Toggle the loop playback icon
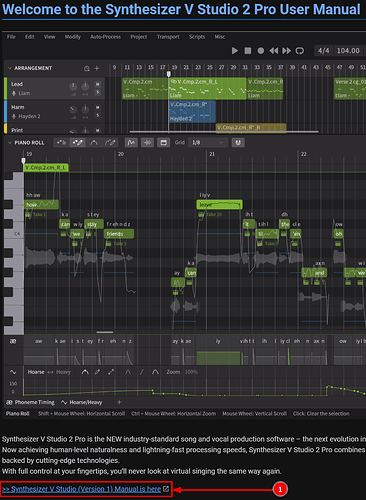Image resolution: width=366 pixels, height=500 pixels. (x=300, y=51)
